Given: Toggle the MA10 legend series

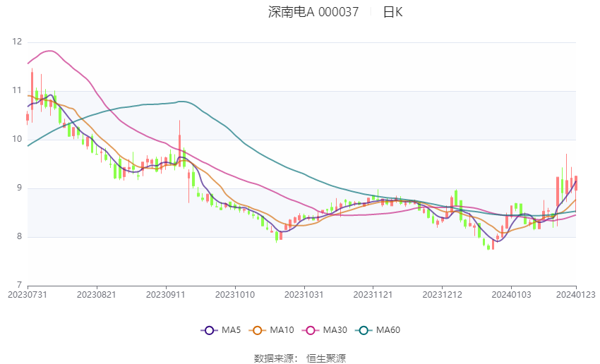Looking at the screenshot, I should 271,330.
